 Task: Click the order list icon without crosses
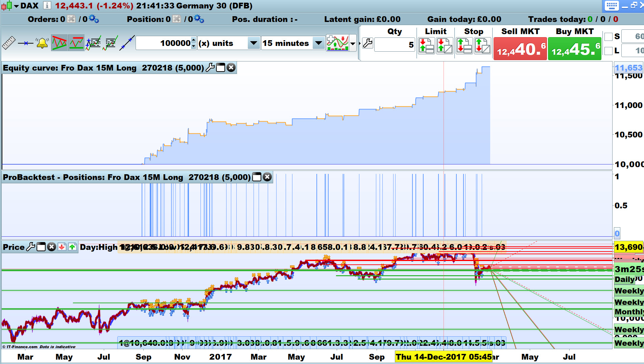click(x=110, y=43)
